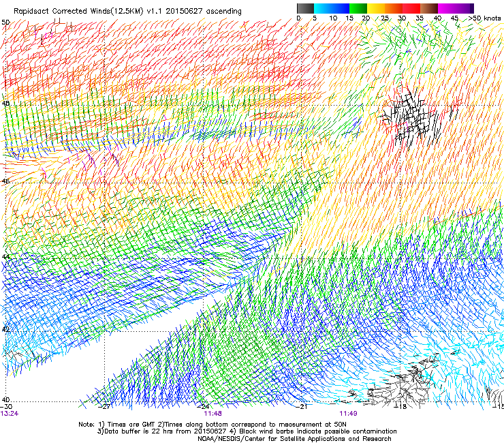Viewport: 504px width, 443px height.
Task: Click the magenta 40-45 knots legend segment
Action: point(447,8)
